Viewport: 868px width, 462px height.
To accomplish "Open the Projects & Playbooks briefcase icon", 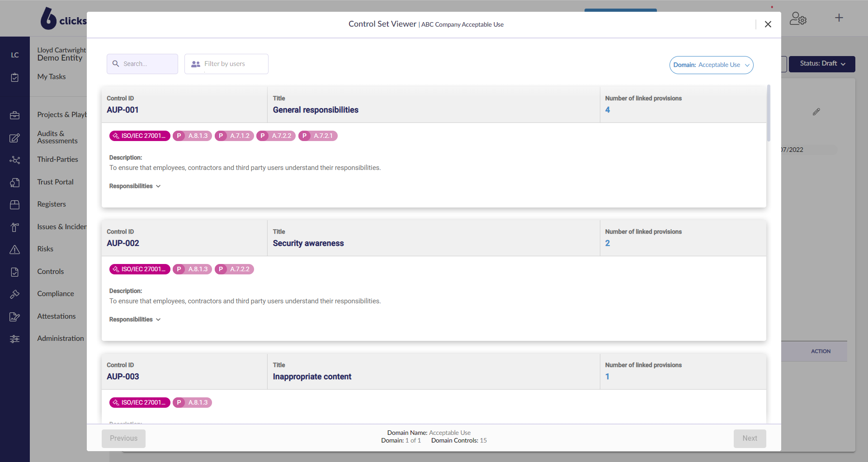I will [x=15, y=115].
